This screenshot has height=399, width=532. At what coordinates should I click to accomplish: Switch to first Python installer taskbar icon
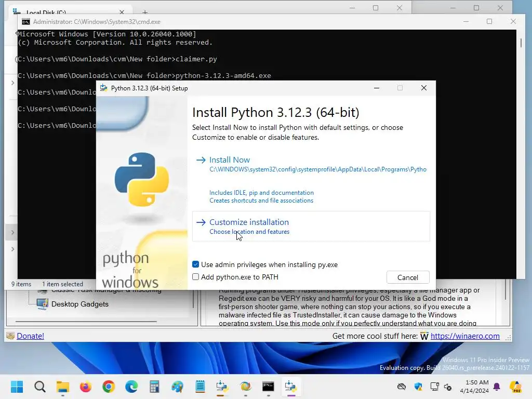coord(222,387)
